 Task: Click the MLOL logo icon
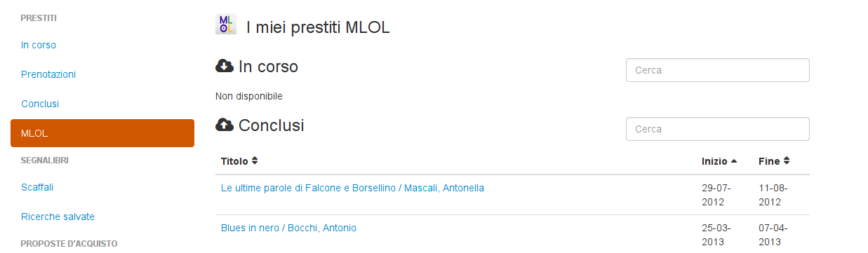(x=225, y=24)
